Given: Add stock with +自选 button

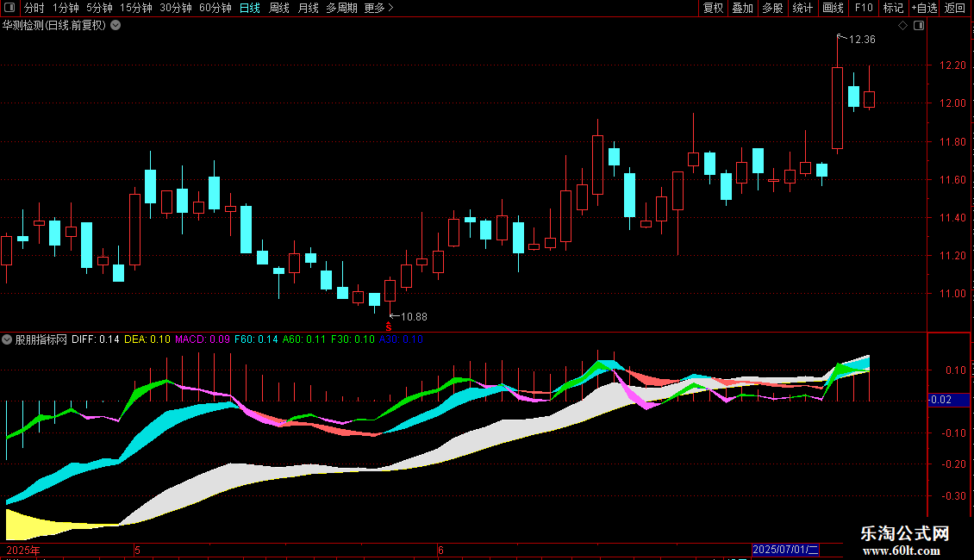Looking at the screenshot, I should (924, 8).
